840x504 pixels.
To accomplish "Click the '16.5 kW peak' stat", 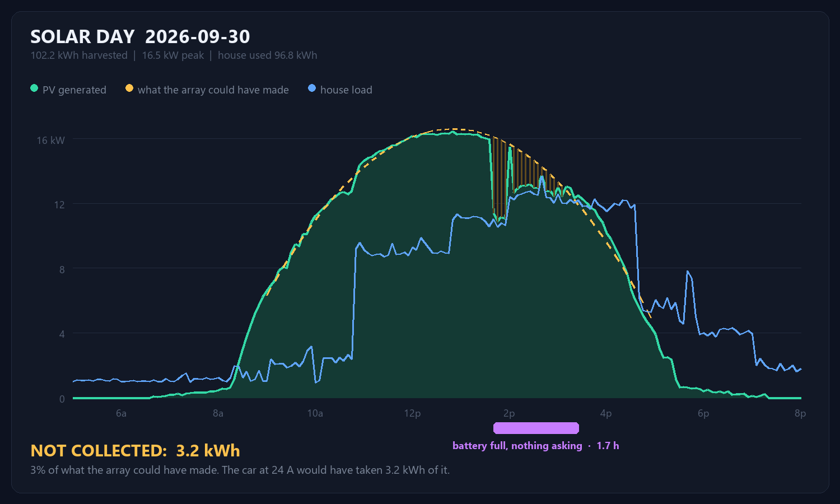I will (x=173, y=55).
